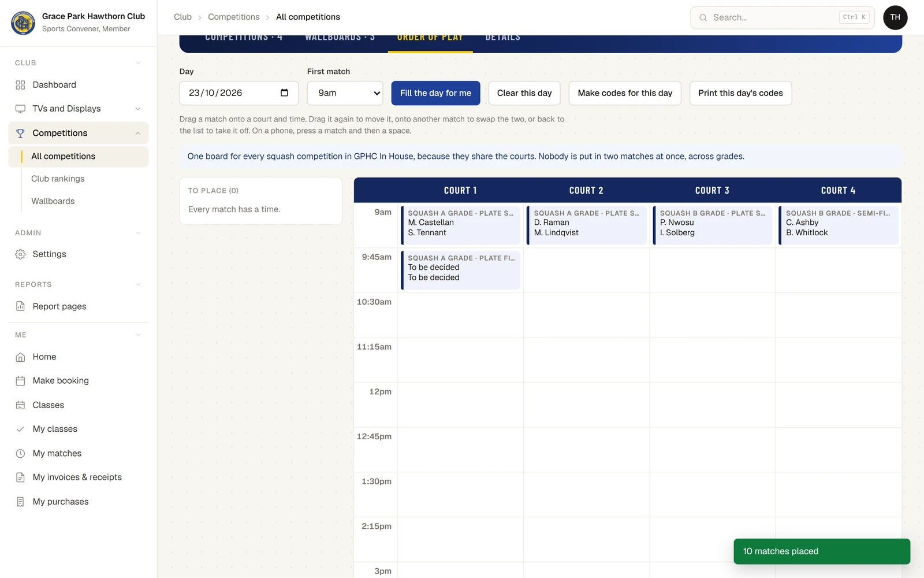Select All competitions in sidebar
Viewport: 924px width, 578px height.
(x=79, y=157)
